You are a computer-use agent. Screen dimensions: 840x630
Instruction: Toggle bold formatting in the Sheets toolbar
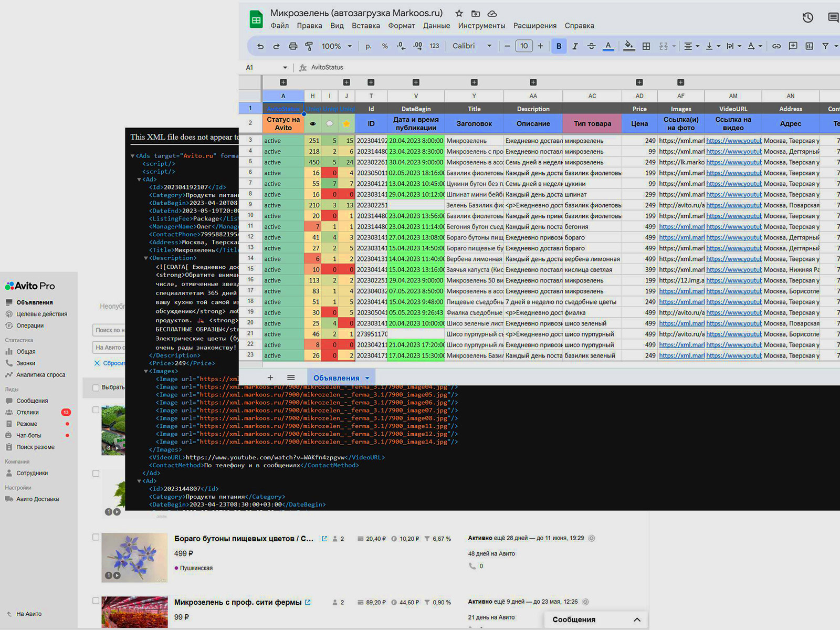(559, 46)
